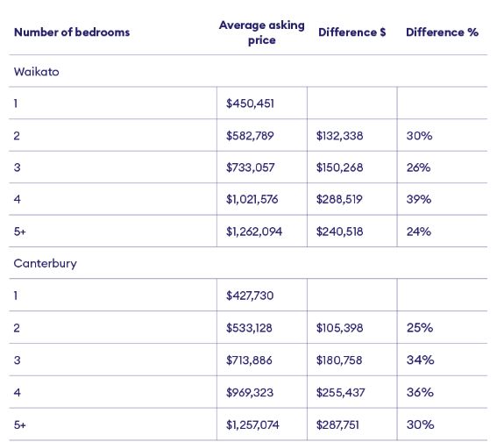504x442 pixels.
Task: Click the $287,751 difference value
Action: (337, 425)
